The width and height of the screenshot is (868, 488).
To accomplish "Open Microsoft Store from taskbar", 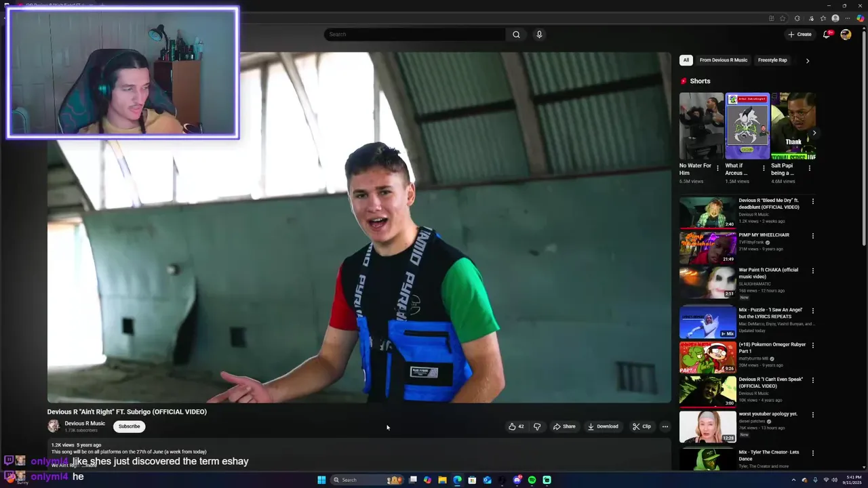I will [x=472, y=480].
